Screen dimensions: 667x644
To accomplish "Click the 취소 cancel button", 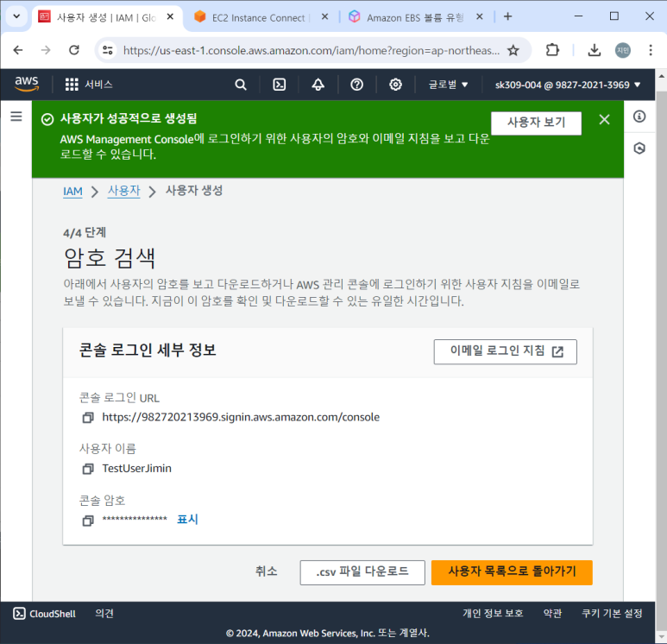I will [x=267, y=571].
